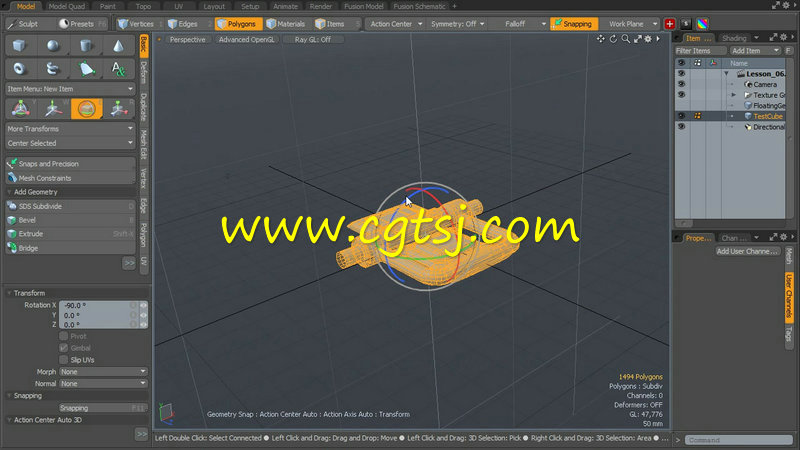800x450 pixels.
Task: Open More Transforms dropdown
Action: coord(70,129)
